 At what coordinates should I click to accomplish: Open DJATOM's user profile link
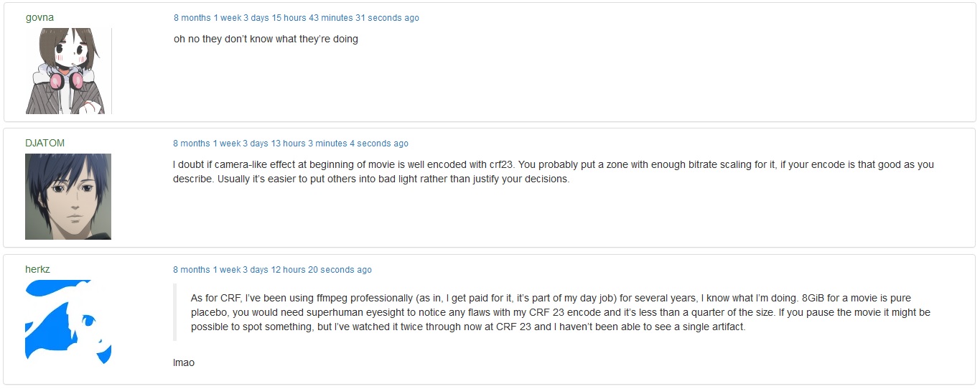[x=45, y=143]
